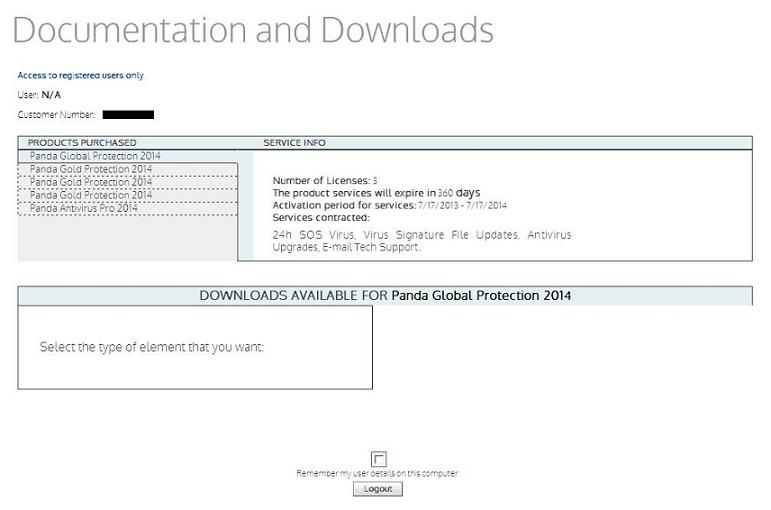Click the 'expire in 360 days' line
This screenshot has height=510, width=771.
[x=377, y=193]
